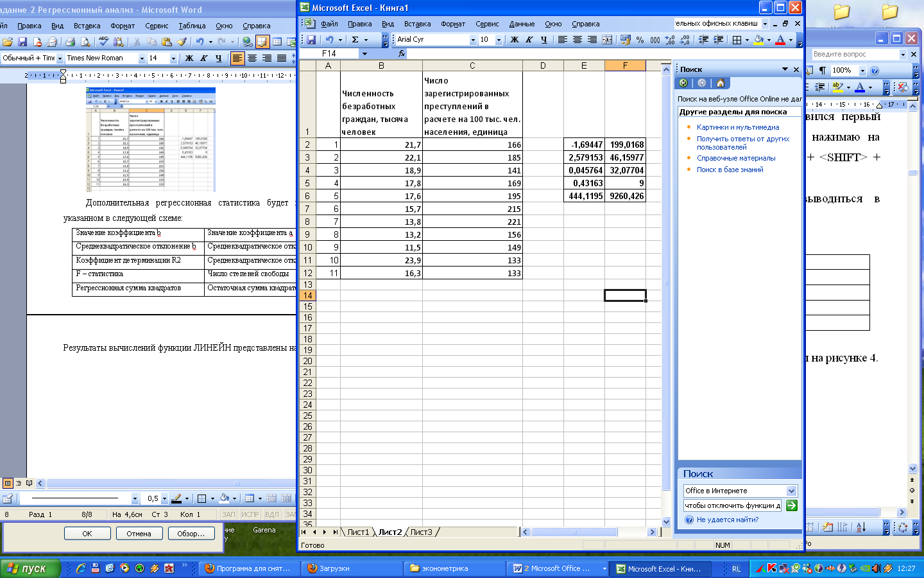This screenshot has width=924, height=578.
Task: Click the Save icon in Word's toolbar
Action: coord(22,42)
